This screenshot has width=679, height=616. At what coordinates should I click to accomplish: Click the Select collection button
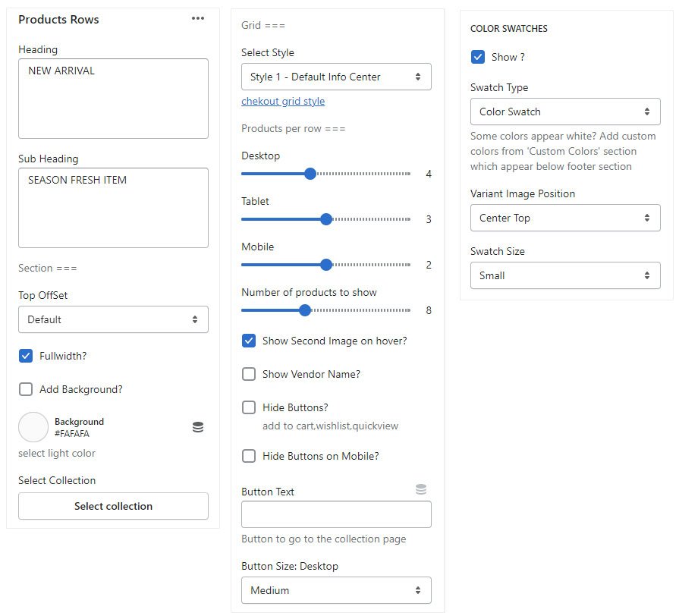(x=113, y=506)
